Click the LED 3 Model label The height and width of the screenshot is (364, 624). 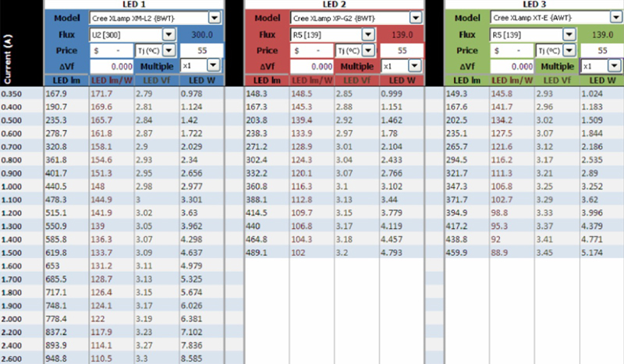pyautogui.click(x=467, y=18)
